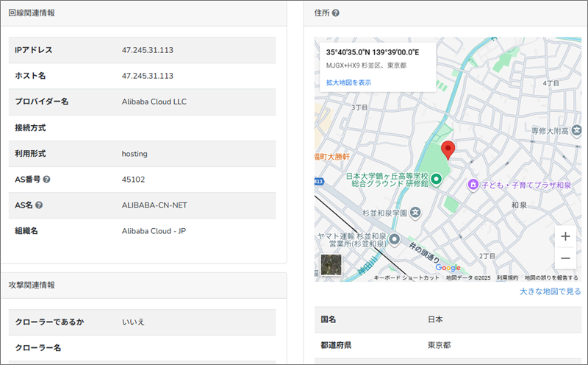This screenshot has height=365, width=588.
Task: Click 地図の誤りを報告する link
Action: click(551, 278)
